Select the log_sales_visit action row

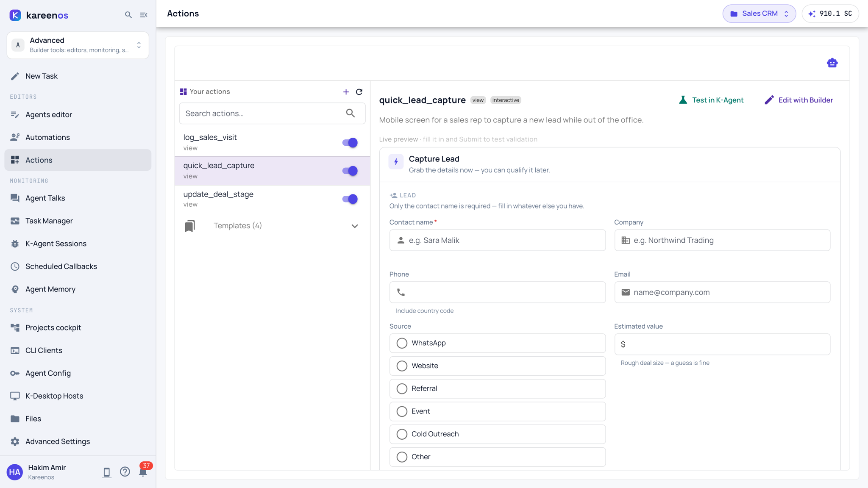(272, 142)
